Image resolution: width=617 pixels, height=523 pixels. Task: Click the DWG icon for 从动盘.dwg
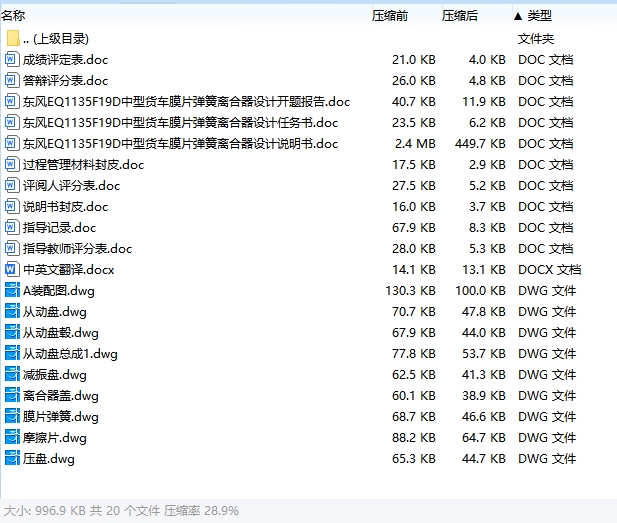12,312
